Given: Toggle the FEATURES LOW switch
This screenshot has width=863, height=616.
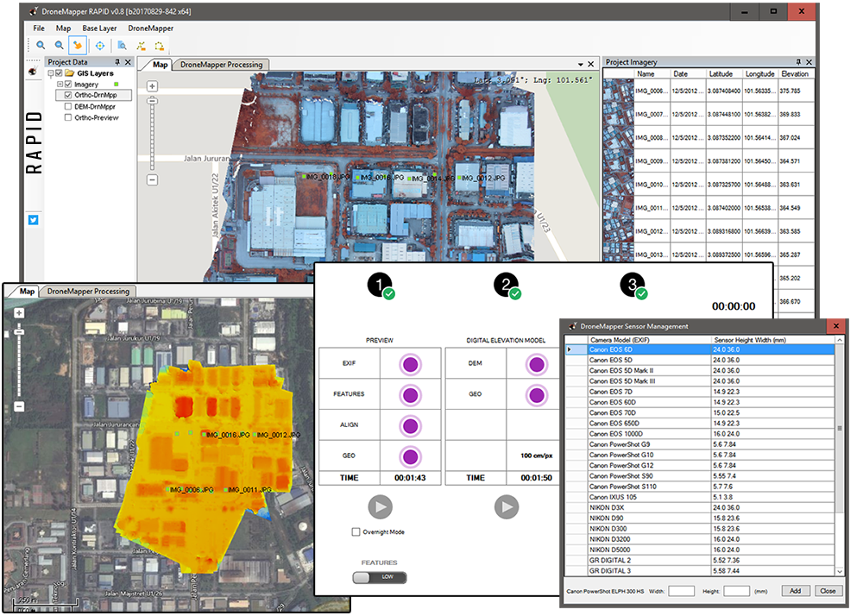Looking at the screenshot, I should [x=380, y=577].
